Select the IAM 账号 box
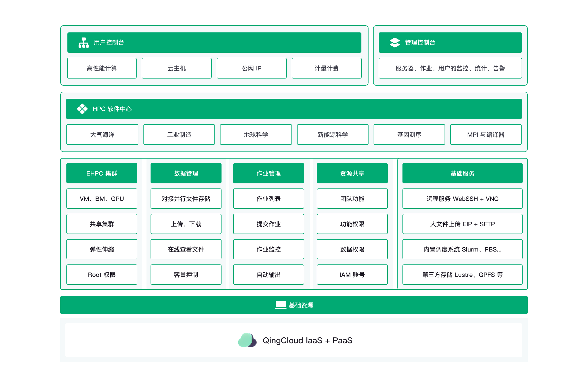Viewport: 588px width, 384px height. (352, 275)
